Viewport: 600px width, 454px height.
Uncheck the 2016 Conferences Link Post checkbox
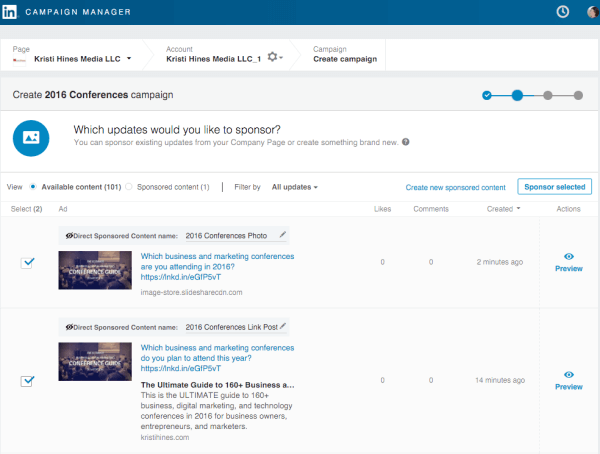27,381
